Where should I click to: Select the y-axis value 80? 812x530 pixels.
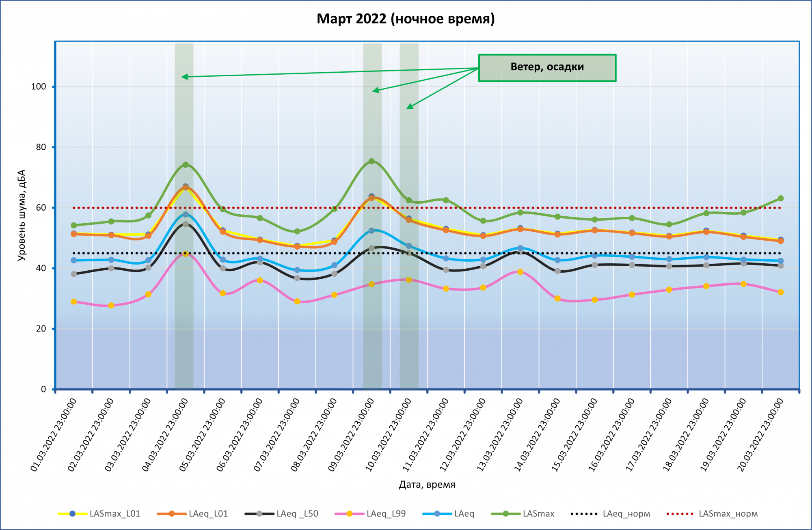click(41, 147)
